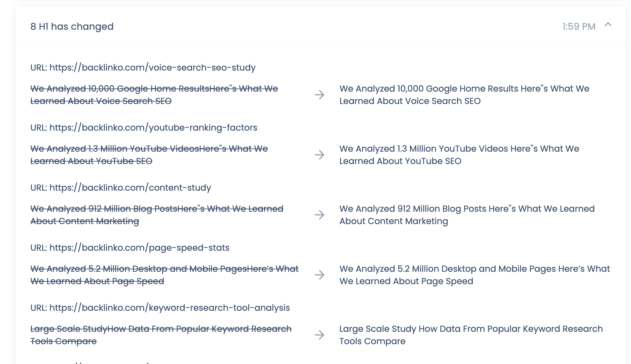Click arrow icon in YouTube Videos row
Screen dimensions: 631x364
pyautogui.click(x=320, y=155)
